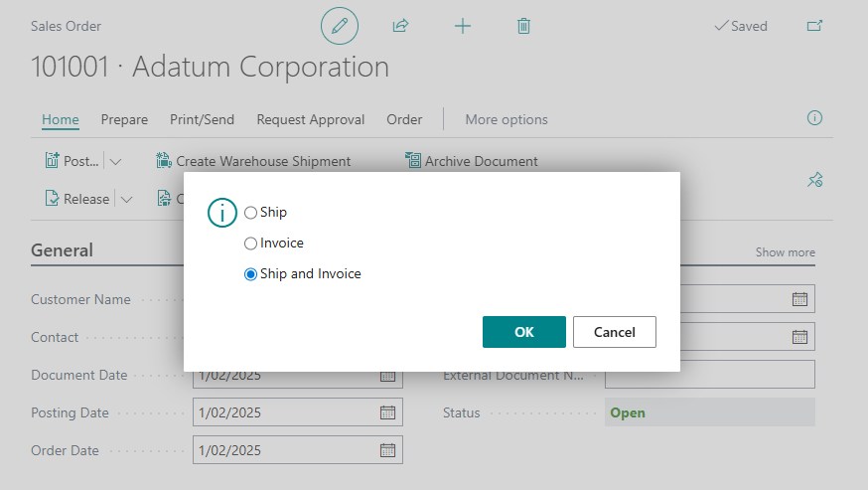Switch to the Home tab
Image resolution: width=868 pixels, height=490 pixels.
pos(61,119)
